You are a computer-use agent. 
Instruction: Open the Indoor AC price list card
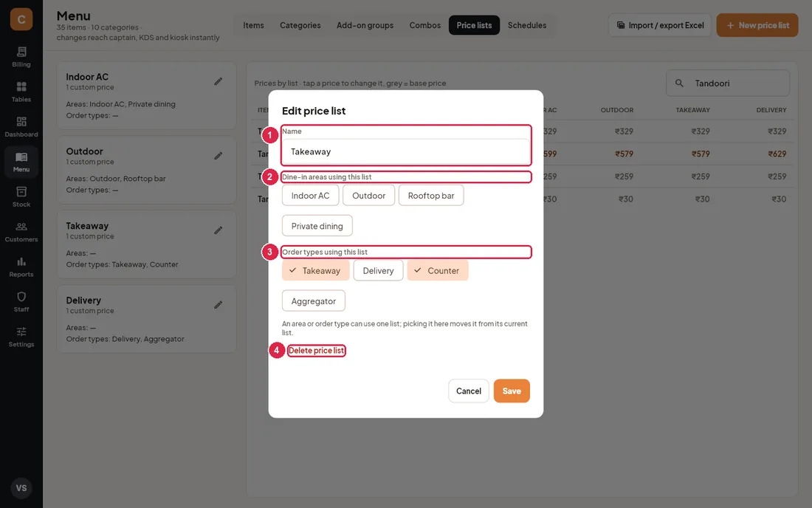(147, 95)
